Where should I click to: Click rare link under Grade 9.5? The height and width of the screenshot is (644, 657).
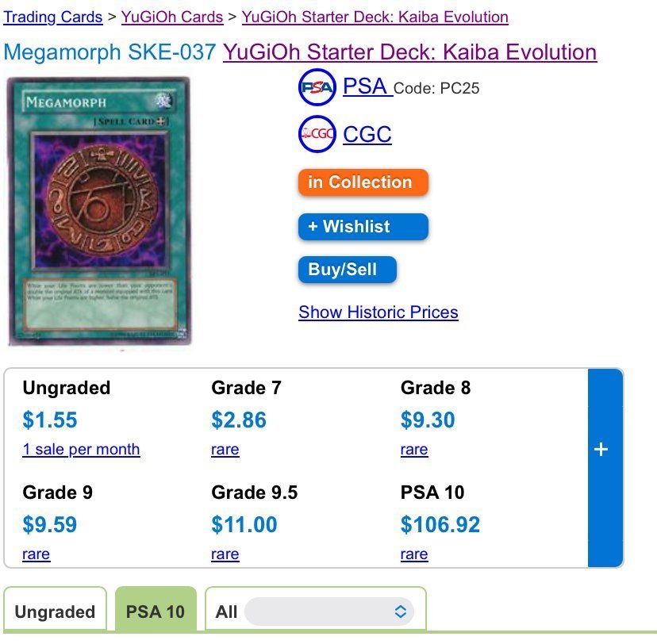click(x=225, y=554)
